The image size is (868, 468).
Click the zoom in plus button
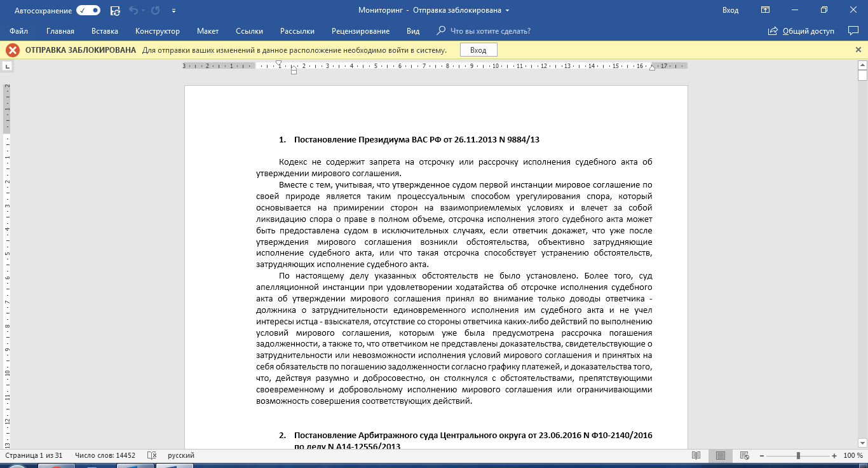click(x=834, y=455)
